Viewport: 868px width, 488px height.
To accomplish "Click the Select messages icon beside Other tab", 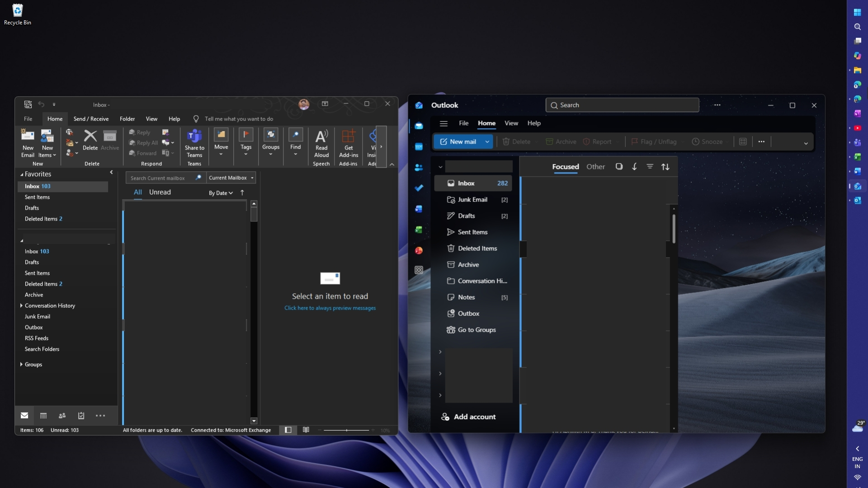I will point(619,167).
